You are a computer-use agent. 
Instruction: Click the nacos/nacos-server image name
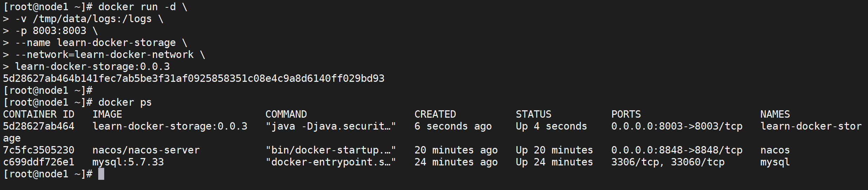click(x=146, y=150)
